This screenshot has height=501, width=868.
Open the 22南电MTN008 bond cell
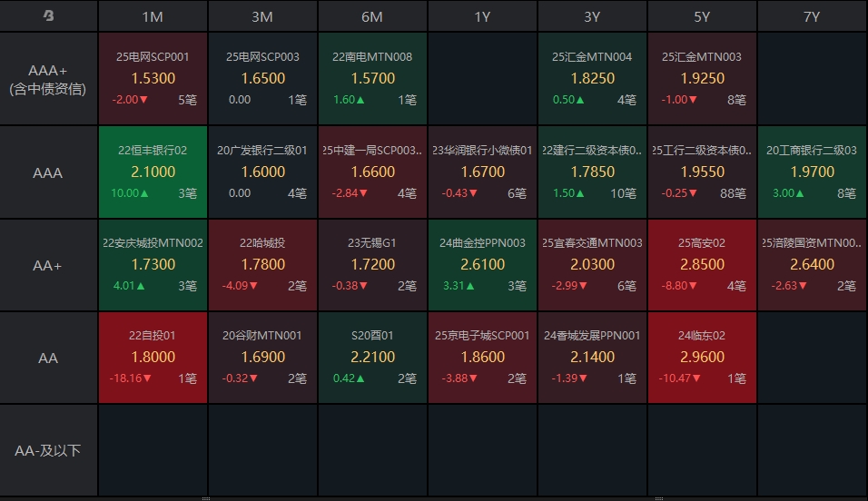[372, 79]
